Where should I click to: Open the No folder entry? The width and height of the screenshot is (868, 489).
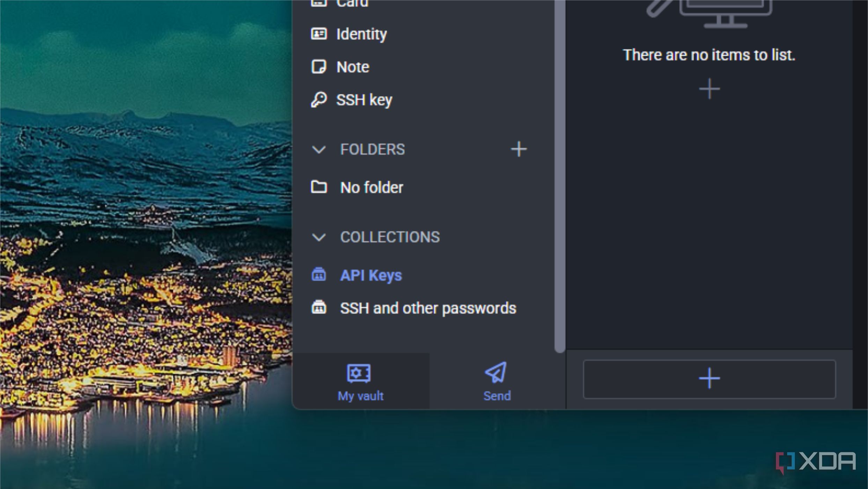click(x=372, y=188)
